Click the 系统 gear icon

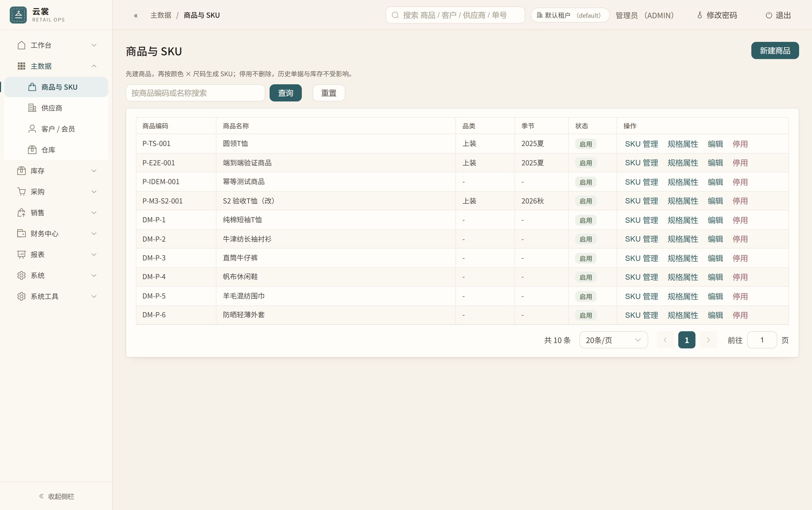point(21,275)
